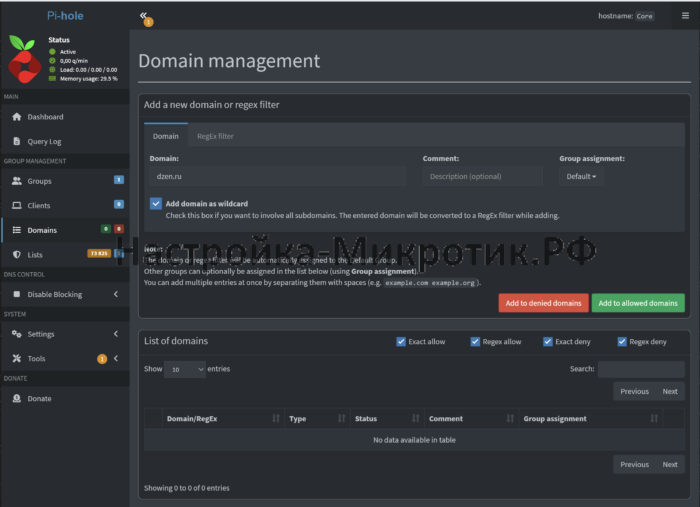Open the hamburger menu at top right
This screenshot has height=507, width=700.
coord(685,16)
